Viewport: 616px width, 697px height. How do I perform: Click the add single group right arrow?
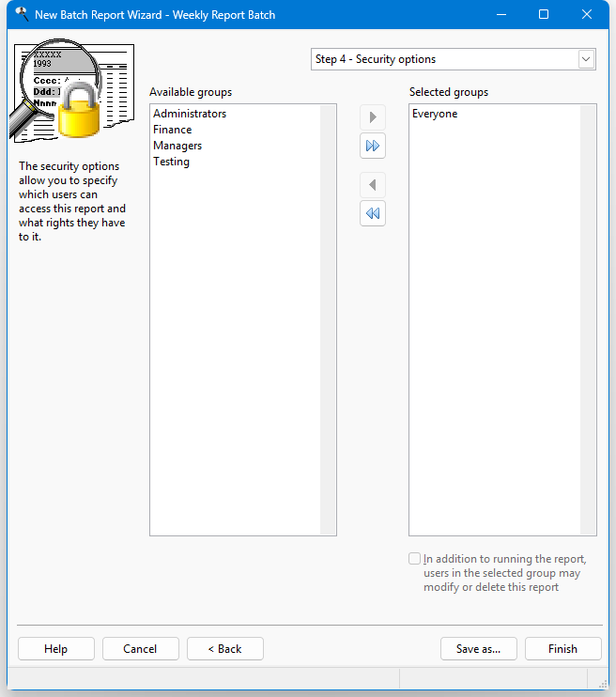click(373, 117)
